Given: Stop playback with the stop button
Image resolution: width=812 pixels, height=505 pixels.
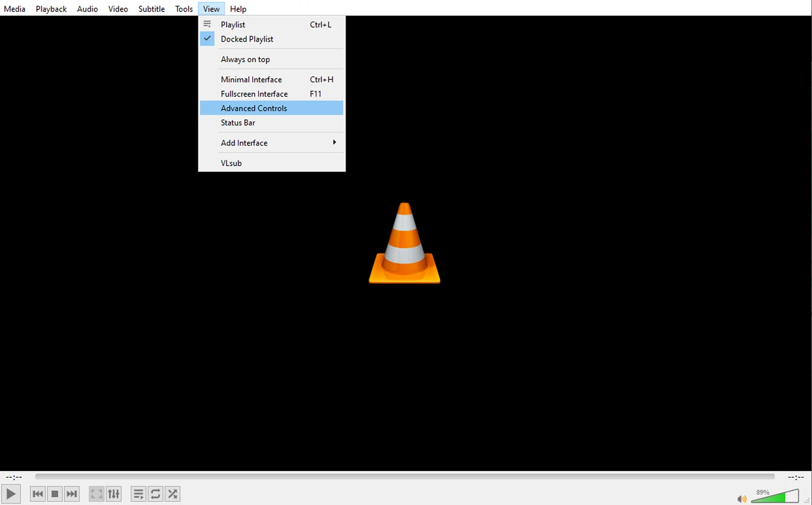Looking at the screenshot, I should [55, 494].
